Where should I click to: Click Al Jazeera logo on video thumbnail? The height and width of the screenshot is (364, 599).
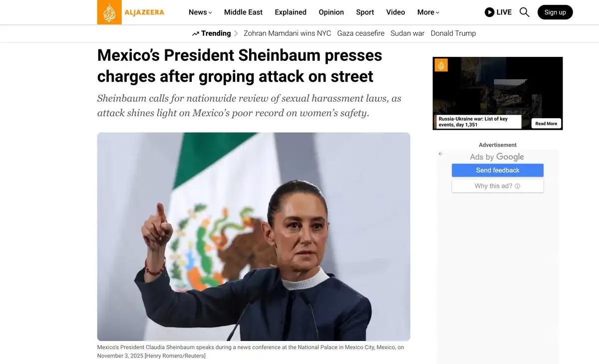[x=441, y=65]
